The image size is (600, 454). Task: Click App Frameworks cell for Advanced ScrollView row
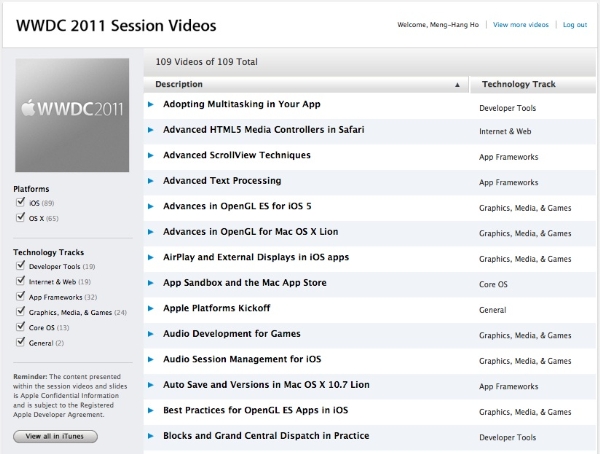[509, 157]
